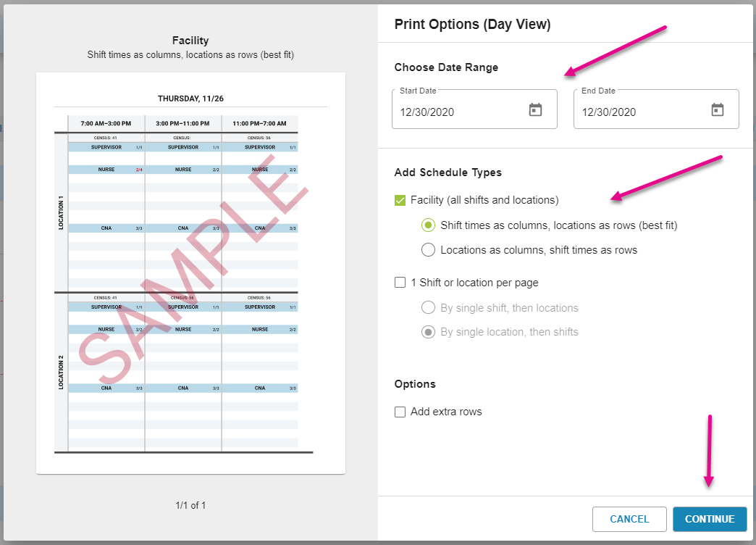
Task: Click the Facility preview heading
Action: coord(190,41)
